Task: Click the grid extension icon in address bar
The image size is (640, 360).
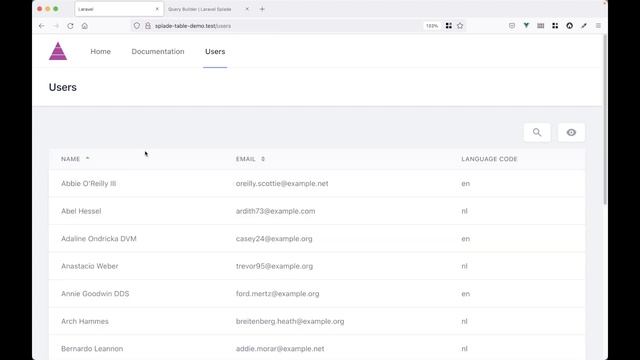Action: [449, 26]
